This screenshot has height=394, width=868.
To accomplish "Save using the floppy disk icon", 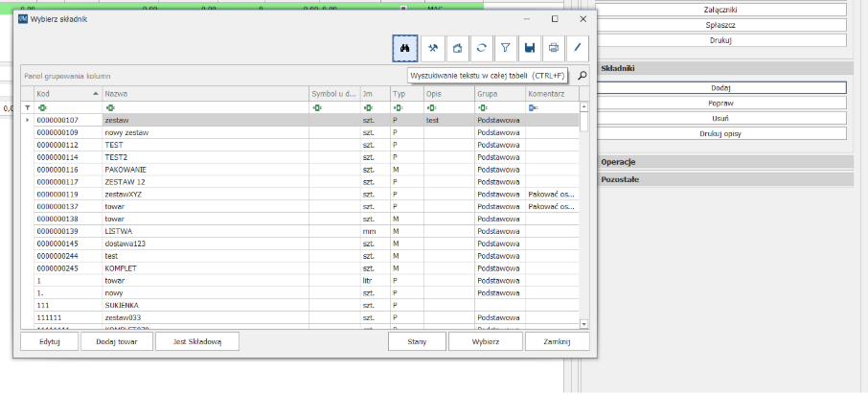I will click(530, 48).
